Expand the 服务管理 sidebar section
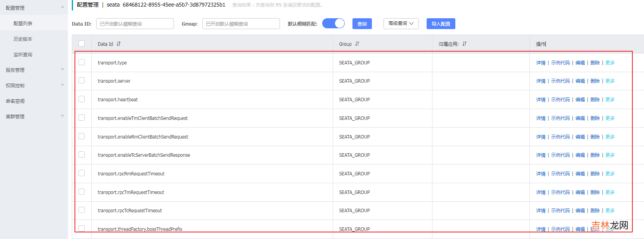 click(x=62, y=69)
